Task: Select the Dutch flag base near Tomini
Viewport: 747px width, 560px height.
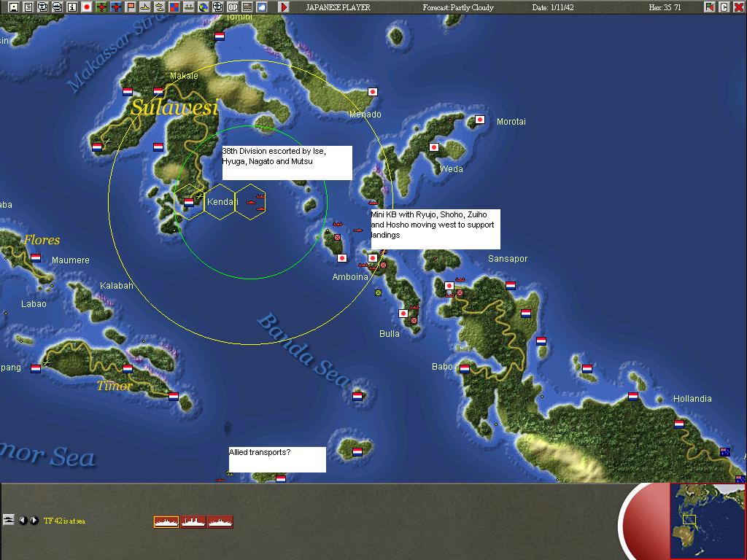Action: point(219,36)
